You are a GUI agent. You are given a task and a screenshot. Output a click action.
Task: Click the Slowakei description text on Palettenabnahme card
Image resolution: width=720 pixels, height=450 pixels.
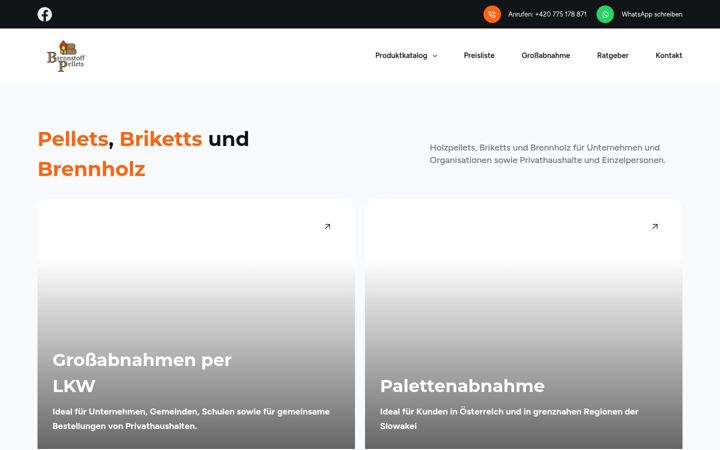click(x=398, y=426)
